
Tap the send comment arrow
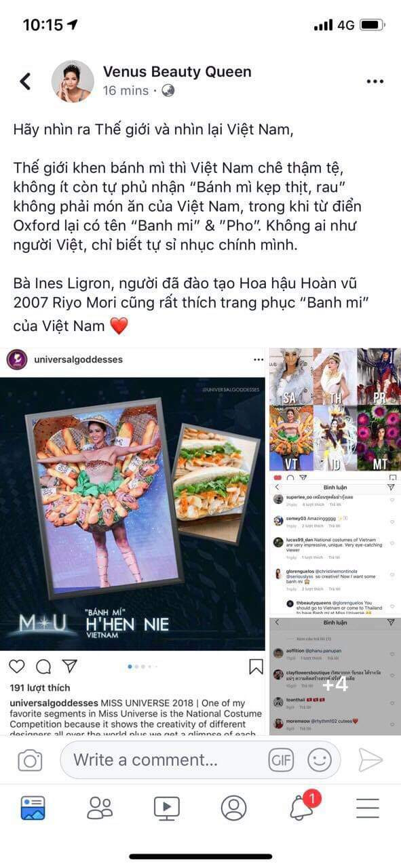click(x=370, y=760)
